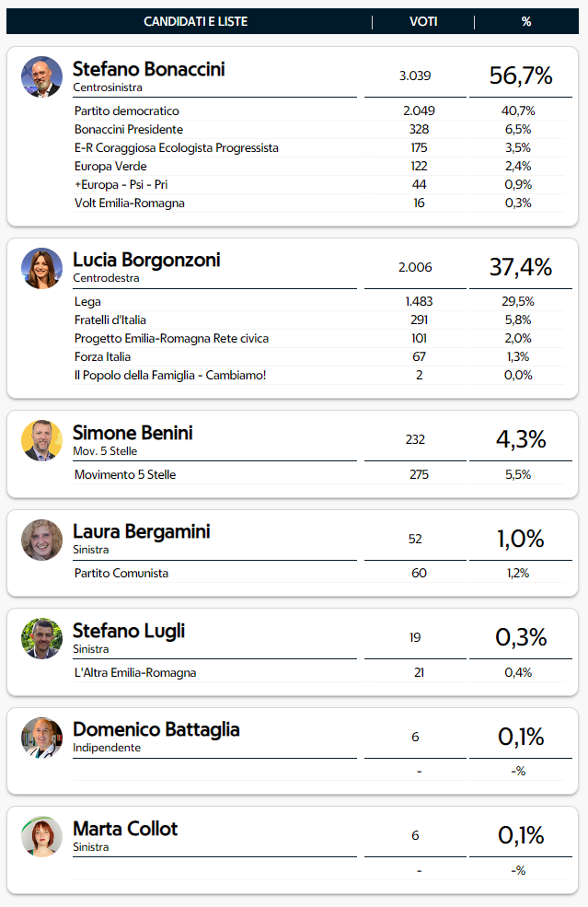Click the Fratelli d'Italia list entry
588x907 pixels.
[x=110, y=320]
